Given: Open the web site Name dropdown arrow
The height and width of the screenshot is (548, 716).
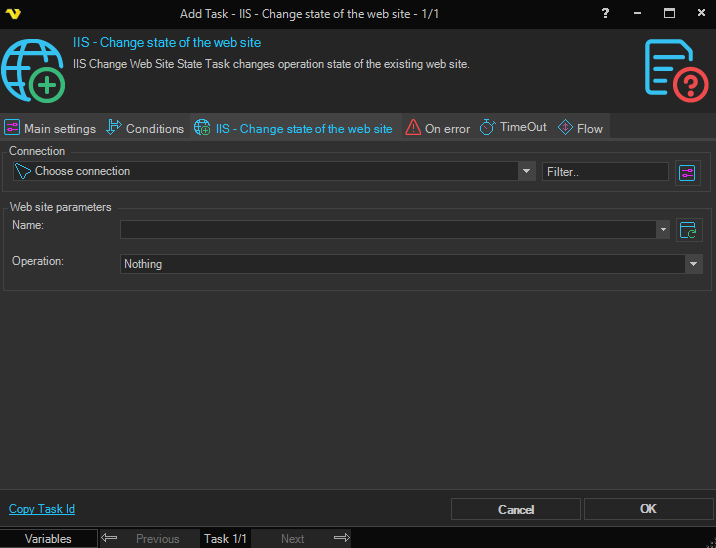Looking at the screenshot, I should pos(663,229).
